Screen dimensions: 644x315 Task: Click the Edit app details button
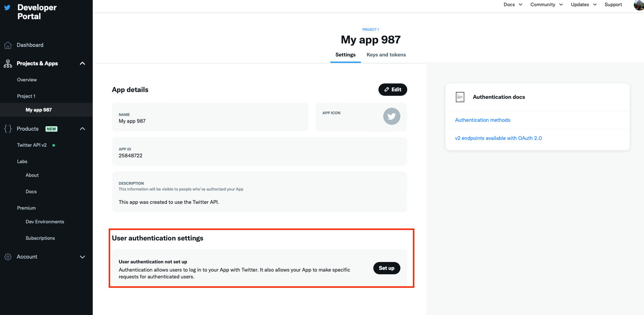(392, 90)
